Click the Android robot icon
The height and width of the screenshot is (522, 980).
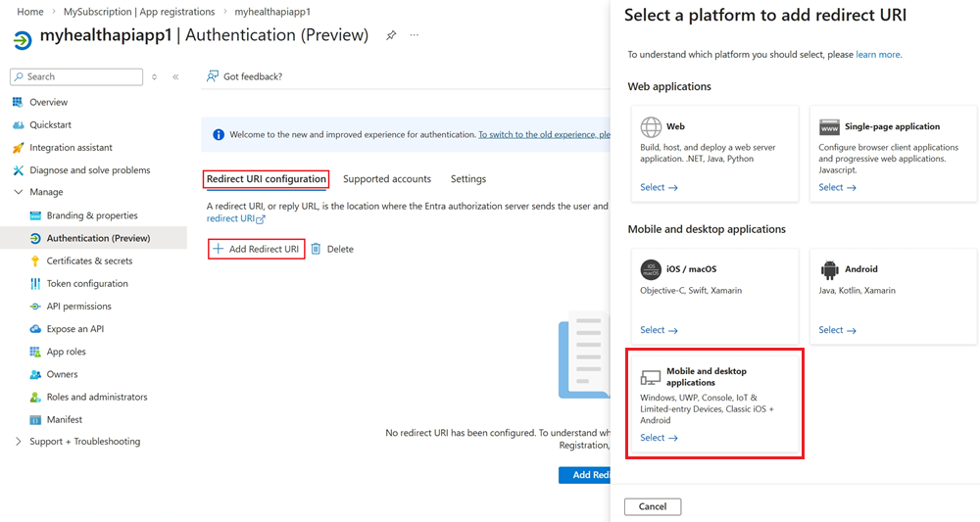pos(829,269)
